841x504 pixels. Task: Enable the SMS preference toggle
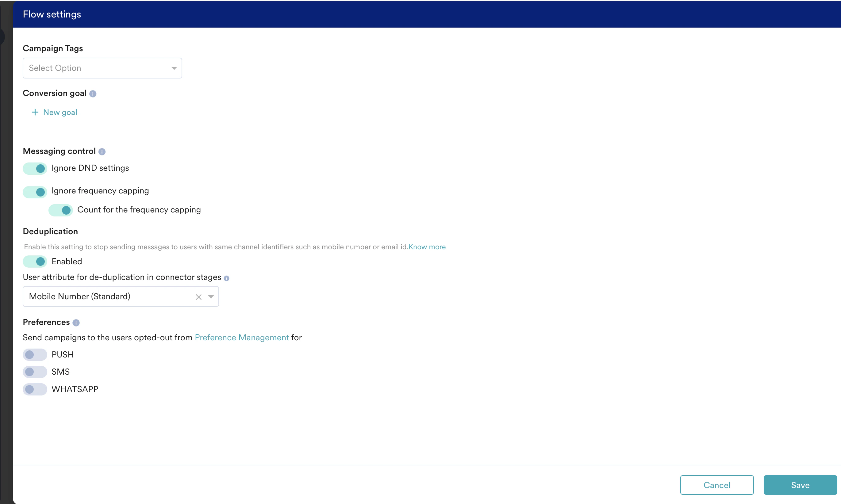34,372
